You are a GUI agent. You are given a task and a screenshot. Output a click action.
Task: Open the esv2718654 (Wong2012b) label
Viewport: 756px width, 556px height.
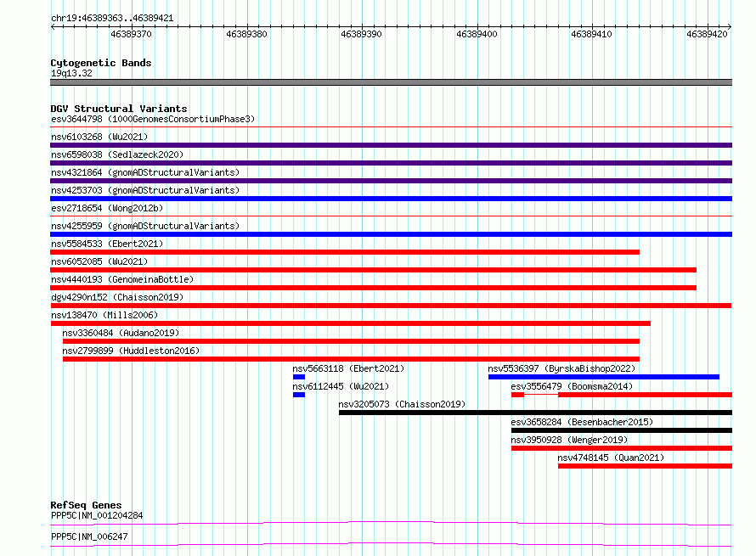point(107,208)
